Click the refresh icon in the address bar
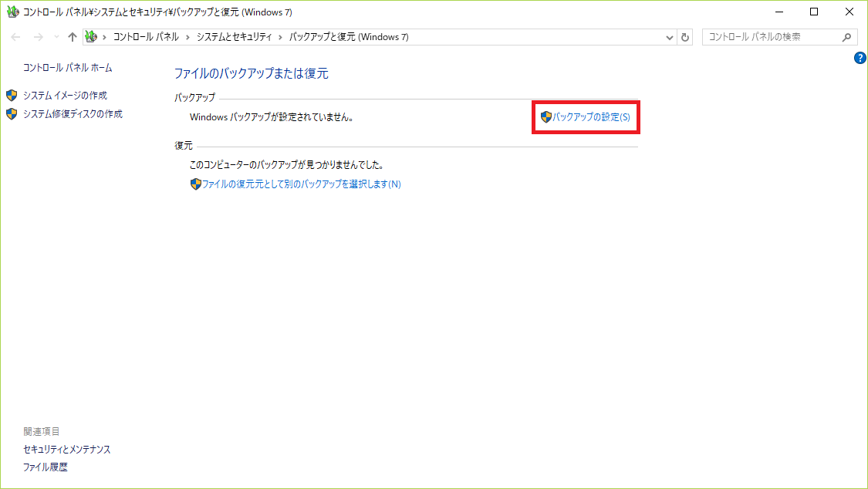Viewport: 868px width, 489px height. pyautogui.click(x=685, y=36)
